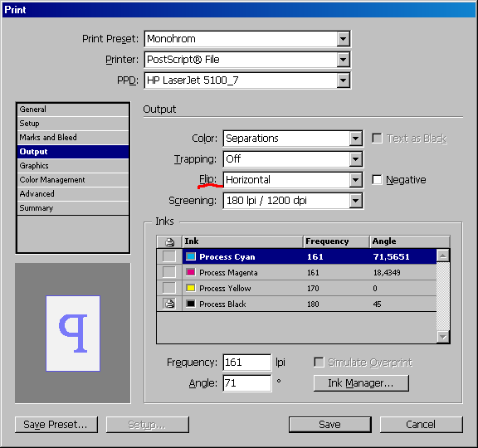Click the page preview thumbnail
The image size is (478, 448).
point(73,334)
